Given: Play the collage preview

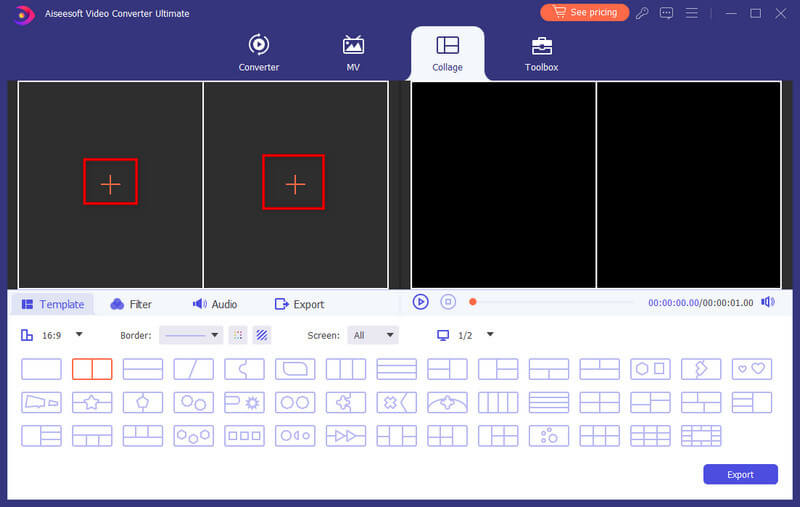Looking at the screenshot, I should 420,302.
